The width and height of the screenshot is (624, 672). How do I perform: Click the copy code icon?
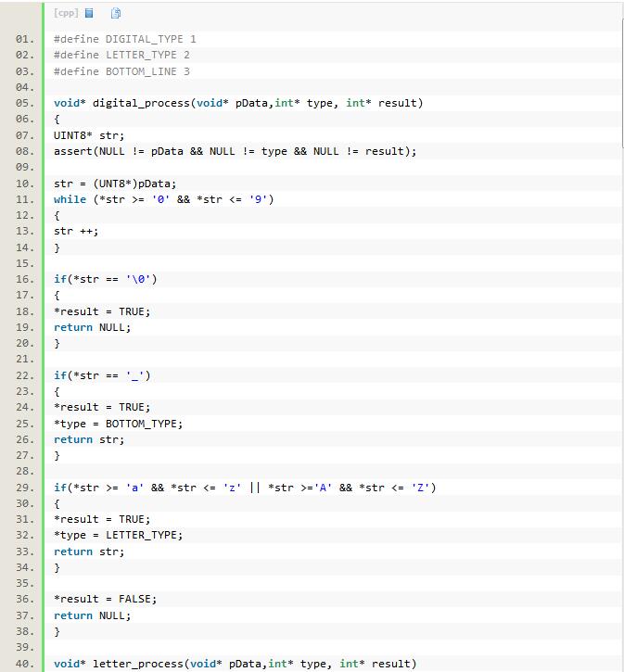pyautogui.click(x=116, y=13)
